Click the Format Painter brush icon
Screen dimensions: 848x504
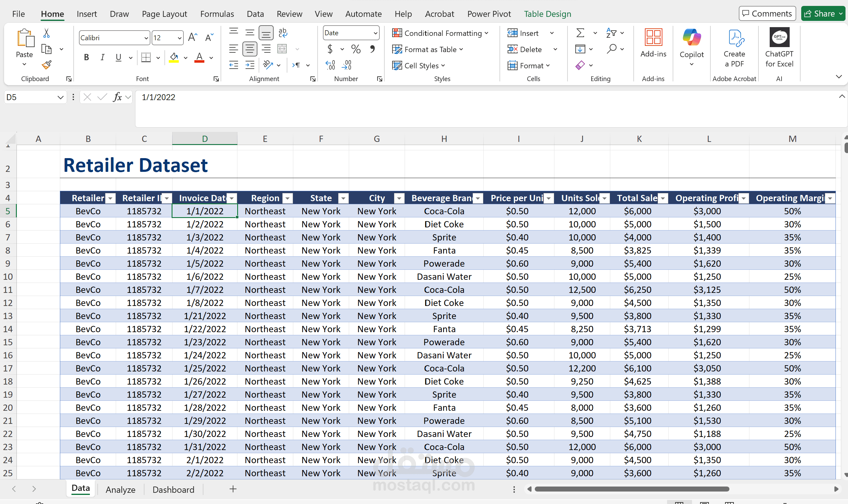pos(46,65)
